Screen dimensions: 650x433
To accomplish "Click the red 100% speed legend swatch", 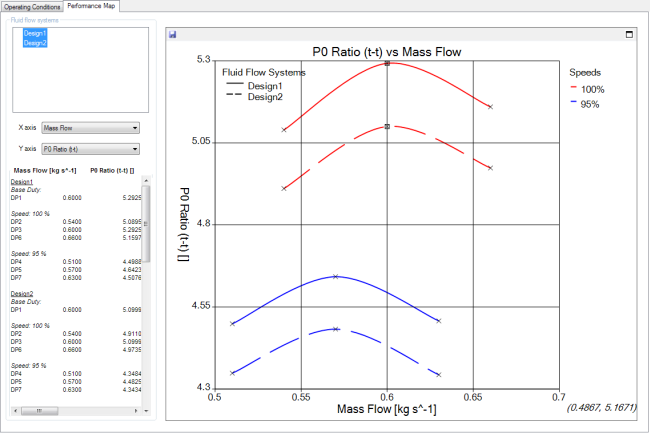I will point(574,87).
